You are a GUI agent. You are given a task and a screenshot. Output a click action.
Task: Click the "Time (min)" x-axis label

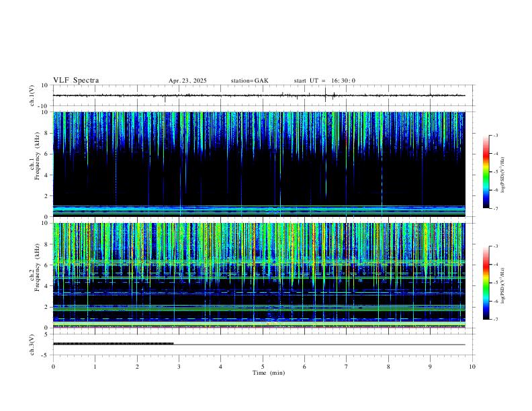tap(269, 373)
